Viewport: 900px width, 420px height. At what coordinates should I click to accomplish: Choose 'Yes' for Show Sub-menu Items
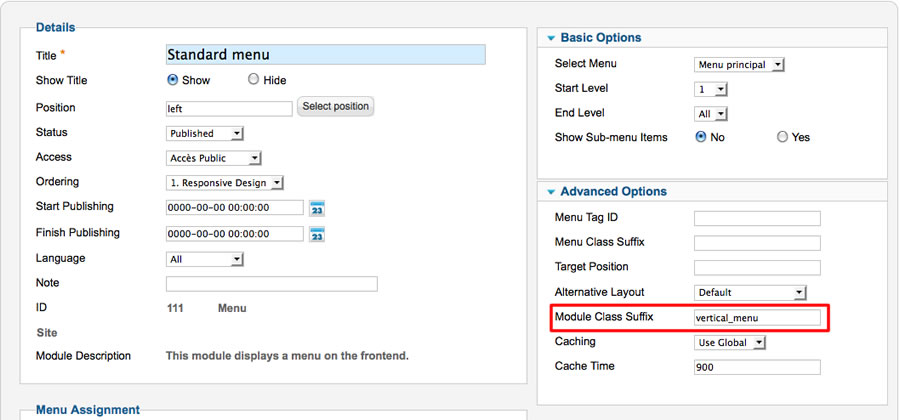782,137
